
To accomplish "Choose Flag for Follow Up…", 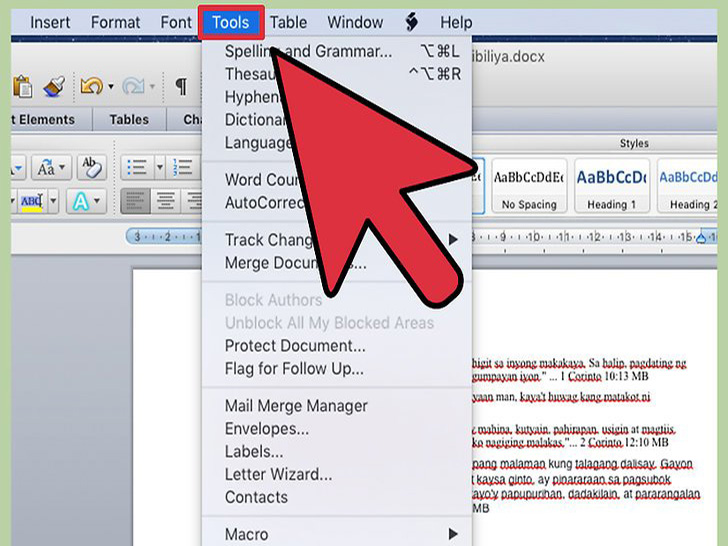I will (x=337, y=369).
